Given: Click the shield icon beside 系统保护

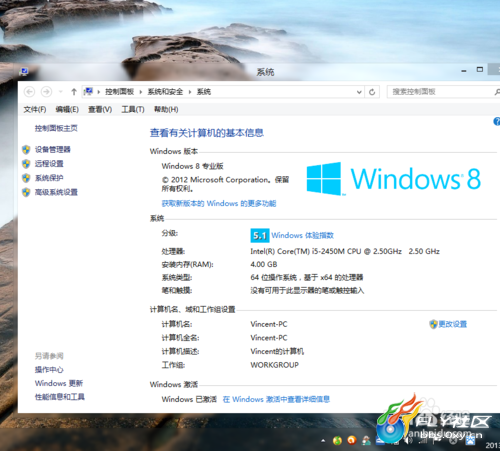Looking at the screenshot, I should pos(26,178).
